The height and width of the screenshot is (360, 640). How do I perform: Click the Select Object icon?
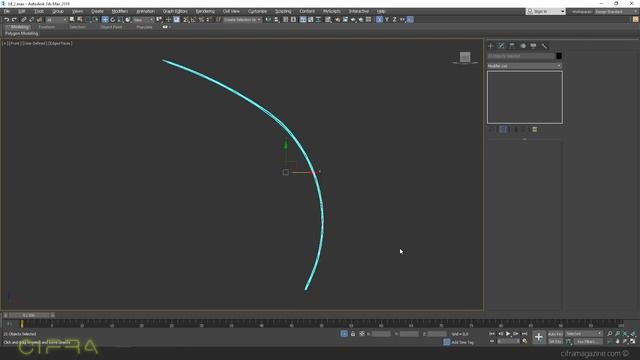tap(72, 20)
